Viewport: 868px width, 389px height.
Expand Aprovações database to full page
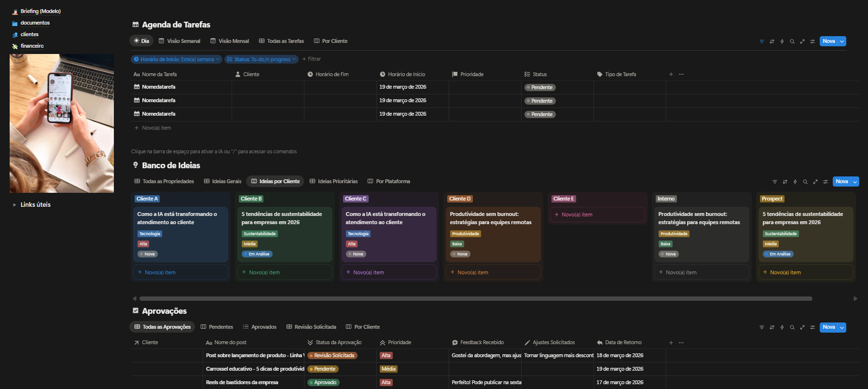(802, 327)
